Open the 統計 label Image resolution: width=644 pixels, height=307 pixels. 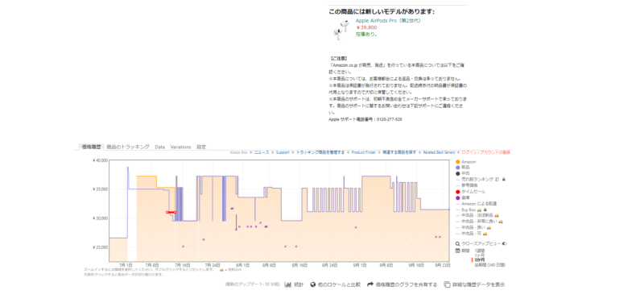pyautogui.click(x=299, y=284)
